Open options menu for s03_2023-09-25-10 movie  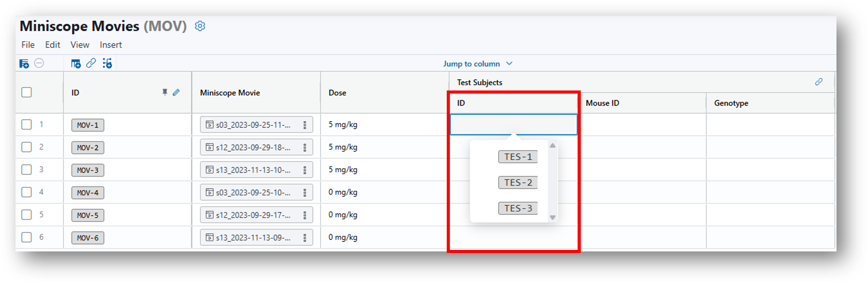304,193
